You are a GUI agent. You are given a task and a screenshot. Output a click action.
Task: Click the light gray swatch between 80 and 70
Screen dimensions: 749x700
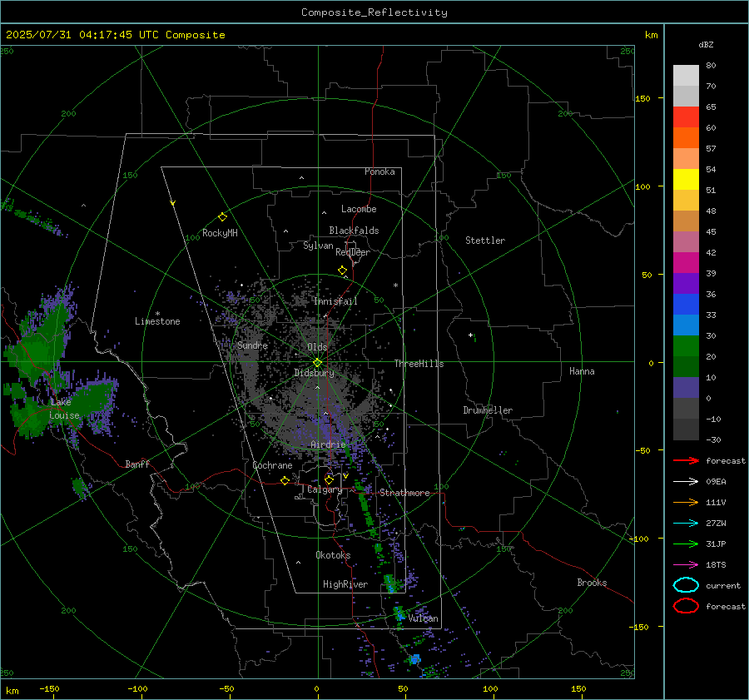[686, 76]
